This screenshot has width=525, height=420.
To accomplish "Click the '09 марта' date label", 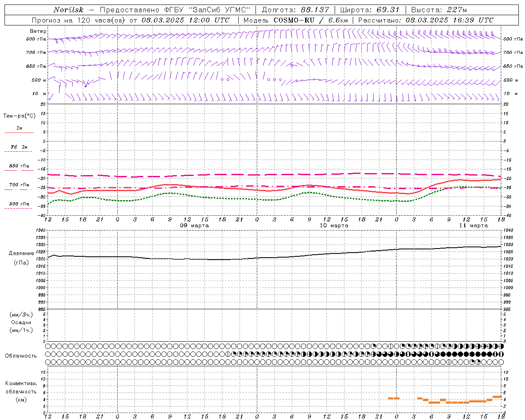I will click(194, 226).
